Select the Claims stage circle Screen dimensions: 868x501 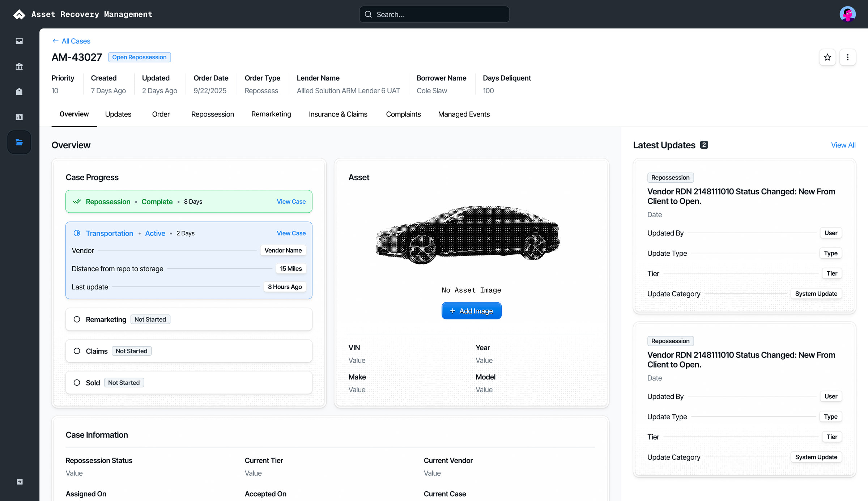[77, 351]
